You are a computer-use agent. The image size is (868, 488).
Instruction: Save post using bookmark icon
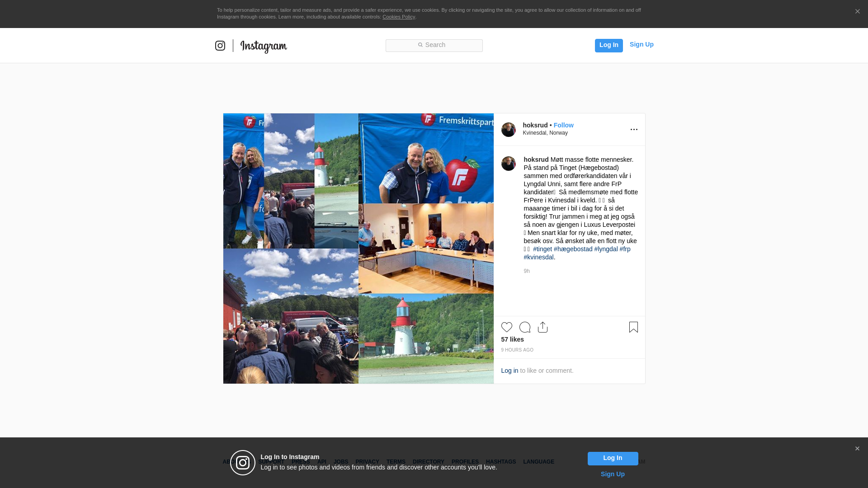tap(633, 327)
